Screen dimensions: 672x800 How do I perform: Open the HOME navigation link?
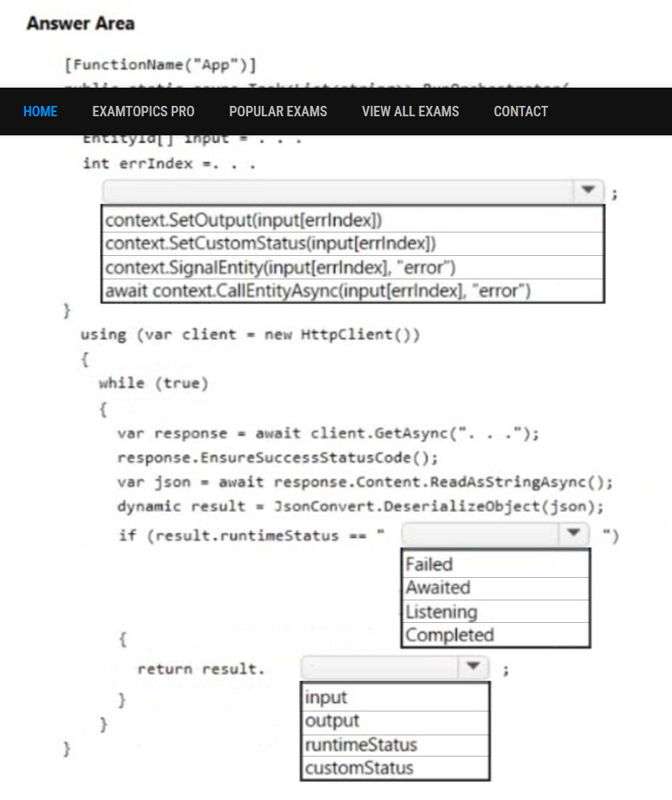pos(40,111)
